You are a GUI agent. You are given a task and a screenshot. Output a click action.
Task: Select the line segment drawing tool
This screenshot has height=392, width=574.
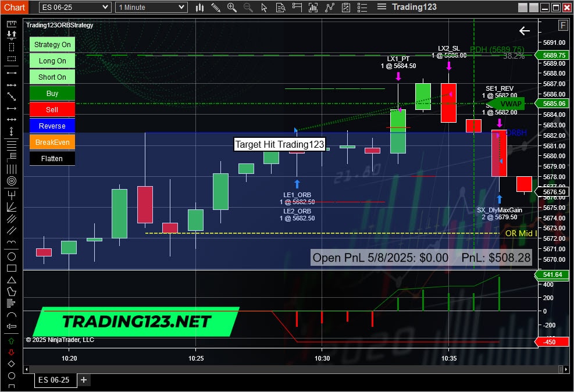click(12, 73)
